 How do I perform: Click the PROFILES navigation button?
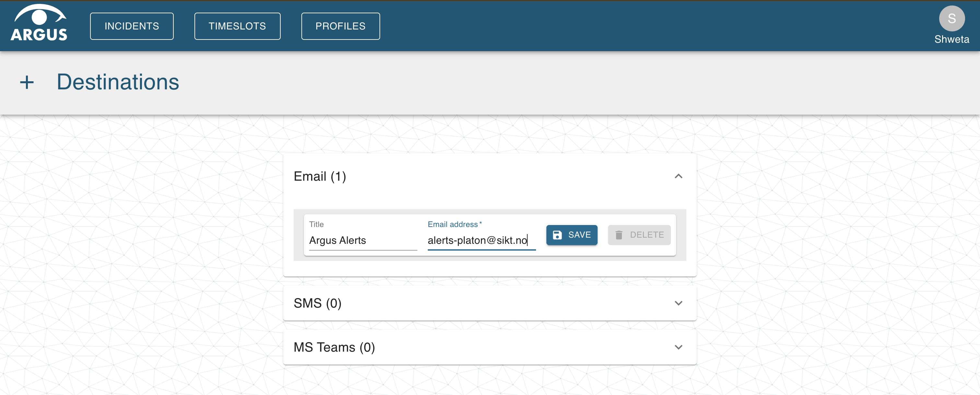pyautogui.click(x=341, y=26)
